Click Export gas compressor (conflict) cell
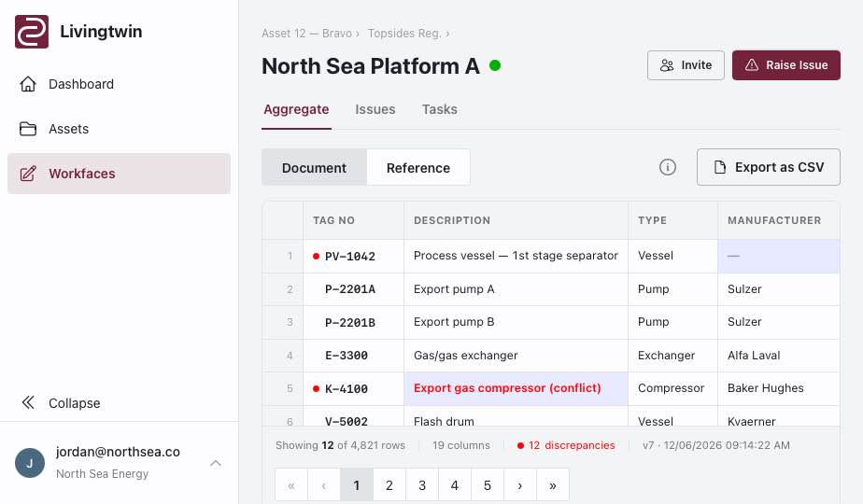863x504 pixels. [516, 388]
